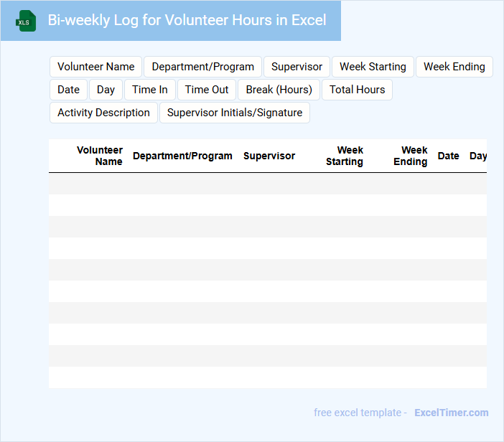The height and width of the screenshot is (442, 504).
Task: Click the Bi-weekly Log for Volunteer Hours title
Action: (x=187, y=20)
